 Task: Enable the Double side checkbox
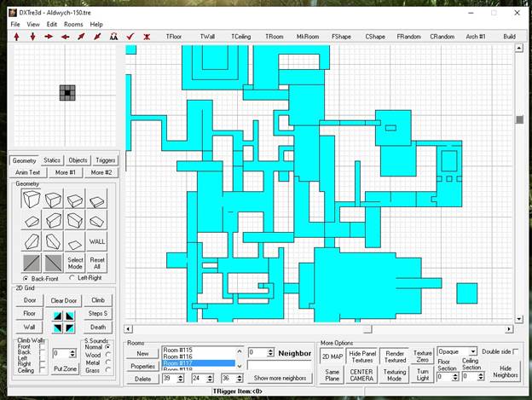pyautogui.click(x=515, y=351)
